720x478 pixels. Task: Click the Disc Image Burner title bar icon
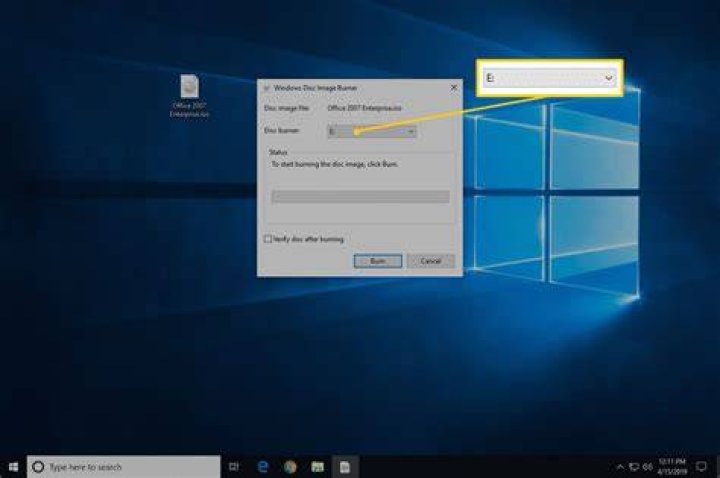266,88
